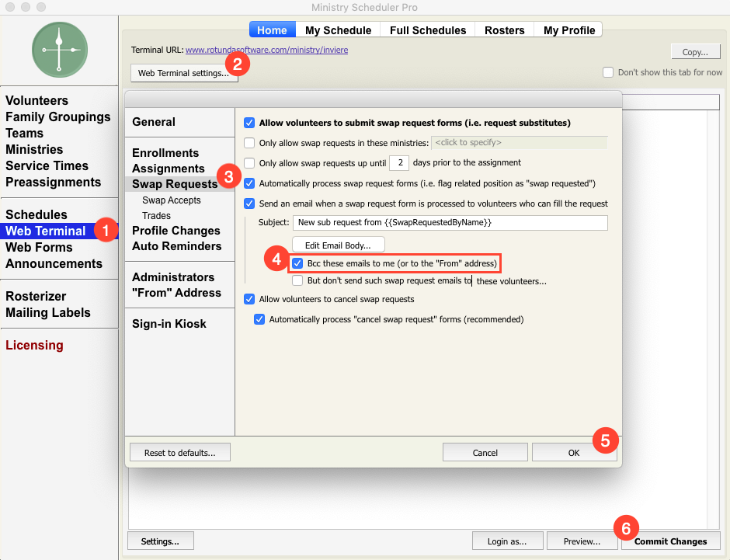Screen dimensions: 730x560
Task: Select Swap Accepts in settings sidebar
Action: point(172,200)
